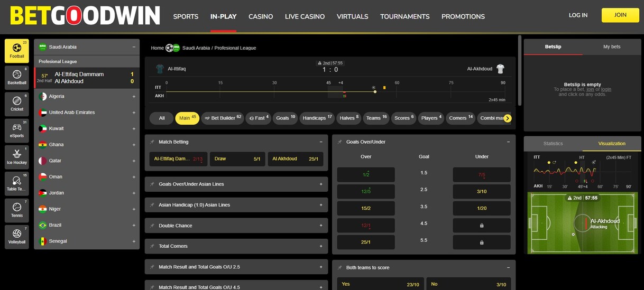Image resolution: width=644 pixels, height=290 pixels.
Task: Open the Casino menu
Action: tap(261, 16)
